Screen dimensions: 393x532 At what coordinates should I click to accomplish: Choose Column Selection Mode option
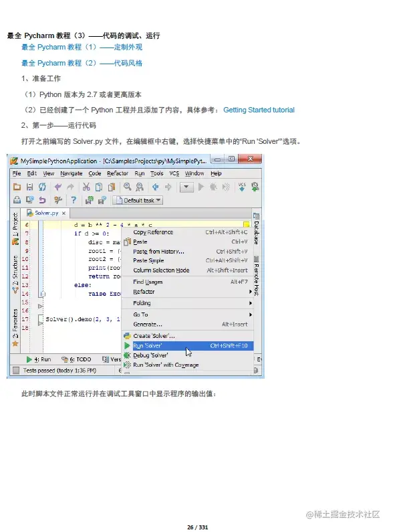click(188, 270)
